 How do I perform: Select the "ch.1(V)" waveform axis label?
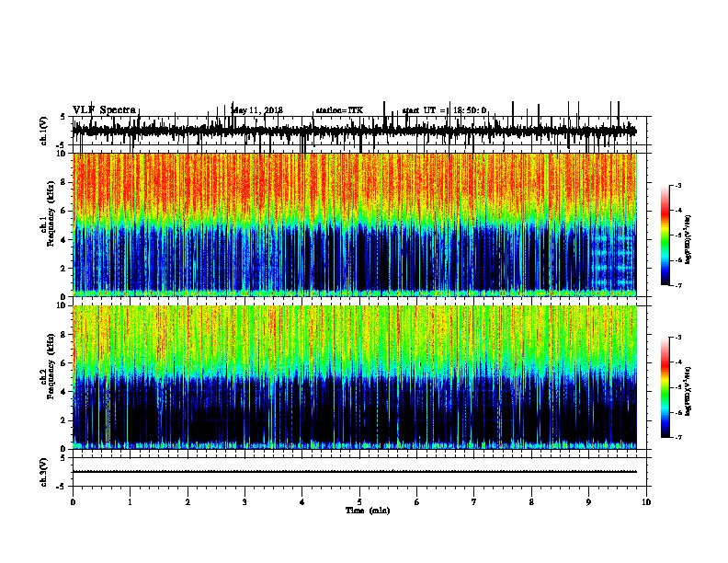[x=44, y=131]
